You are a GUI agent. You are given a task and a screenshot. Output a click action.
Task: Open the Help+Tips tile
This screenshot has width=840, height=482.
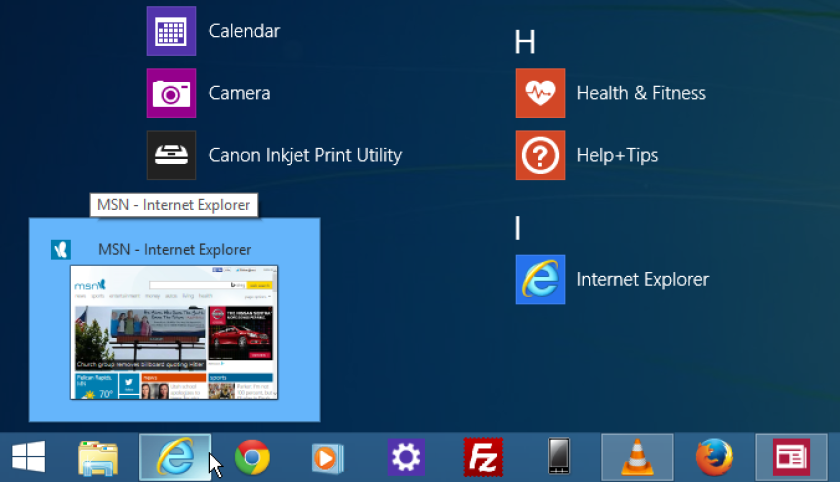540,155
